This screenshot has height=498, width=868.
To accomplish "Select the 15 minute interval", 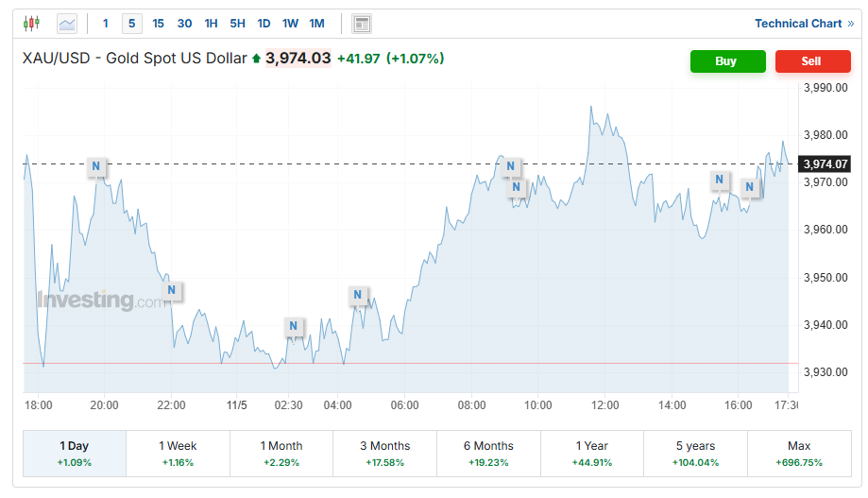I will coord(158,24).
